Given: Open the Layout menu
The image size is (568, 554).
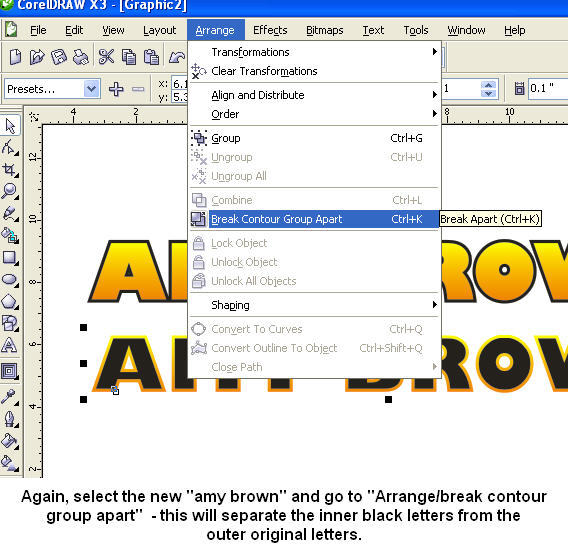Looking at the screenshot, I should [159, 30].
